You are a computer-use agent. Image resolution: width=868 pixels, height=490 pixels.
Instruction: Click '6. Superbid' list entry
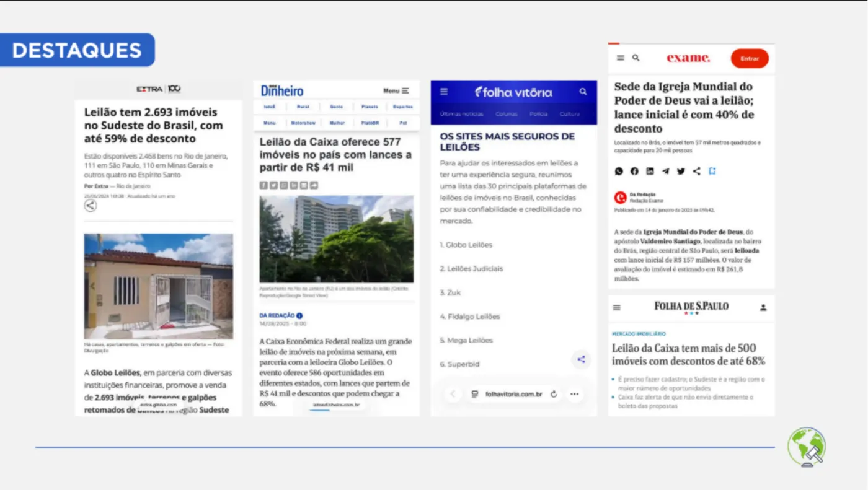[459, 364]
